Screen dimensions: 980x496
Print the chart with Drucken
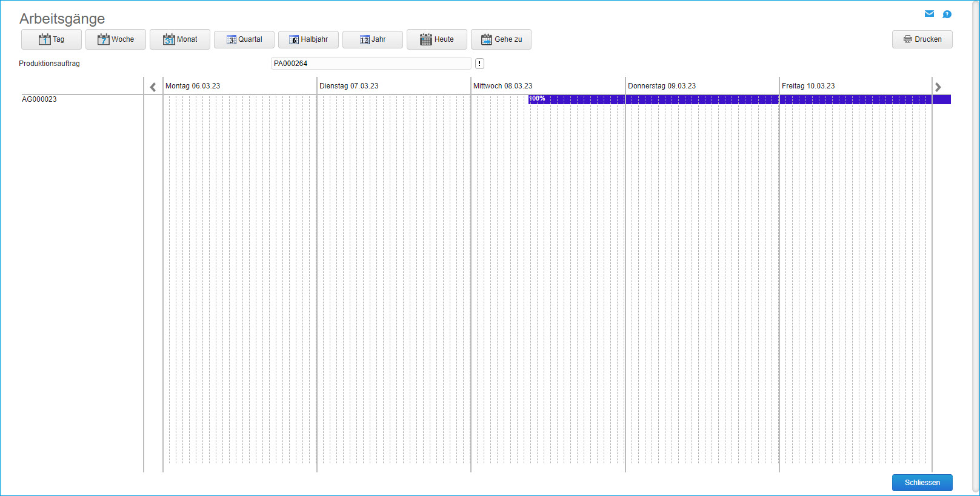(x=922, y=39)
